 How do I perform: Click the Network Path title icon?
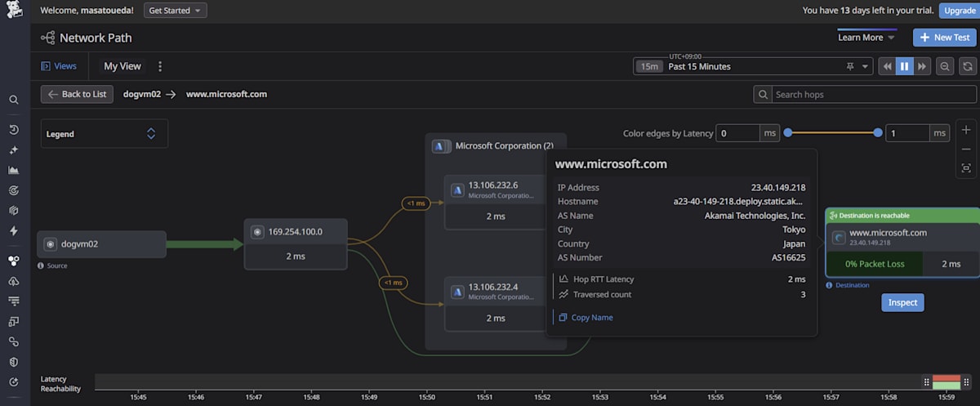48,38
